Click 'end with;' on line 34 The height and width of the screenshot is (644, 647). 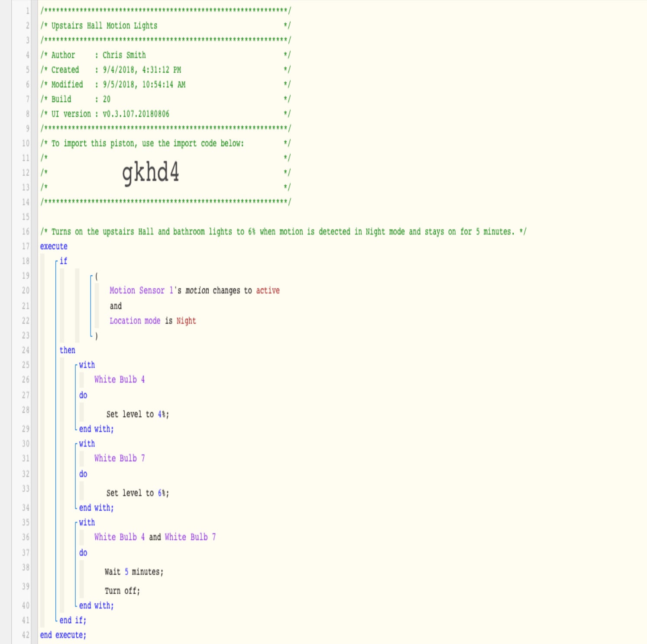click(x=96, y=508)
